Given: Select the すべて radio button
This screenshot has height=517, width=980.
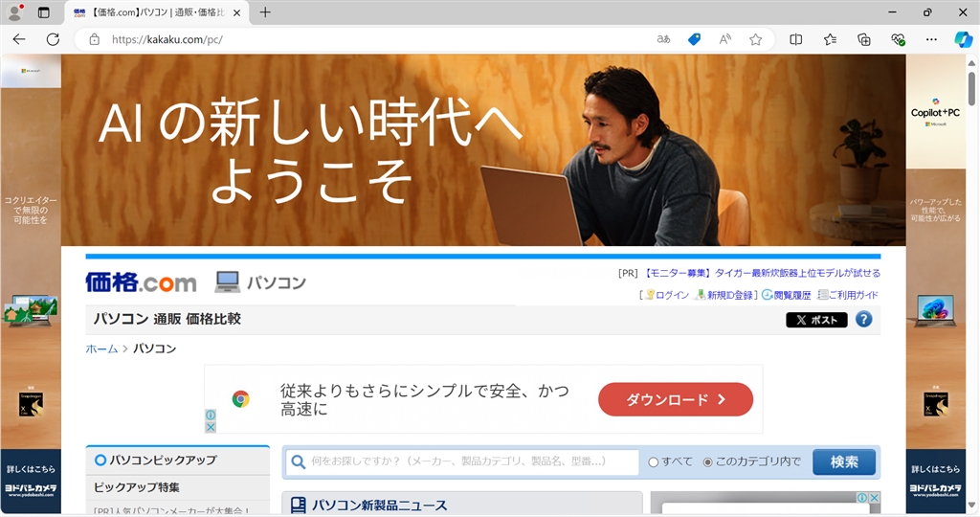Looking at the screenshot, I should click(654, 462).
